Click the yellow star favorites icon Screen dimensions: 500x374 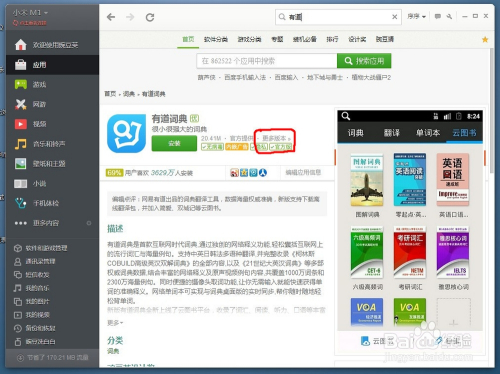coord(485,40)
